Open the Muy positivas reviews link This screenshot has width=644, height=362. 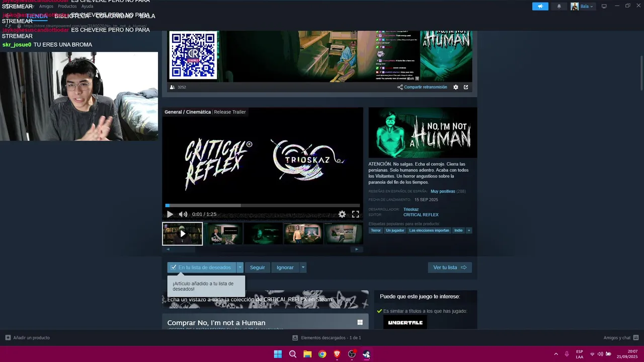(x=443, y=192)
